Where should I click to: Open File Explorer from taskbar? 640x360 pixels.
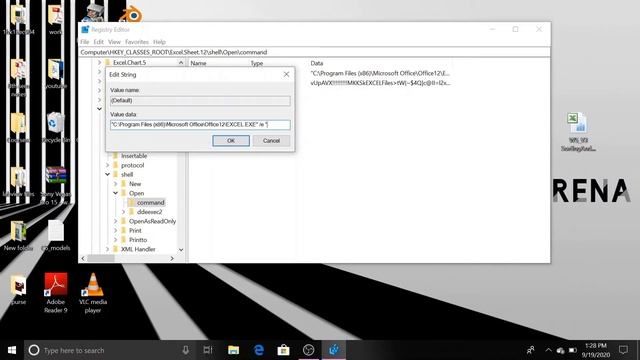pos(233,350)
